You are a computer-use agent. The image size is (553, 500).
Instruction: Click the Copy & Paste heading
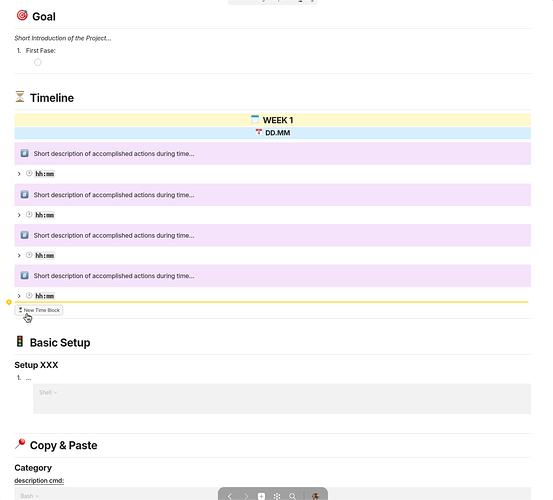[x=63, y=445]
